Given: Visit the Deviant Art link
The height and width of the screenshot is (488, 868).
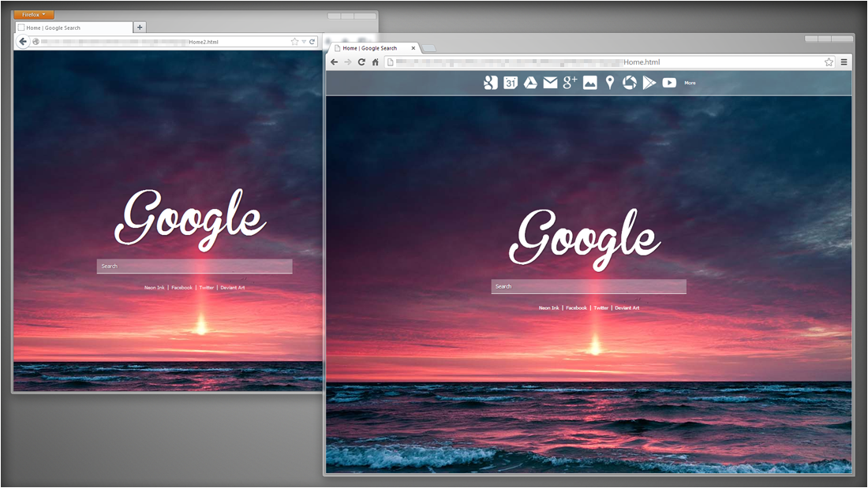Looking at the screenshot, I should [627, 307].
